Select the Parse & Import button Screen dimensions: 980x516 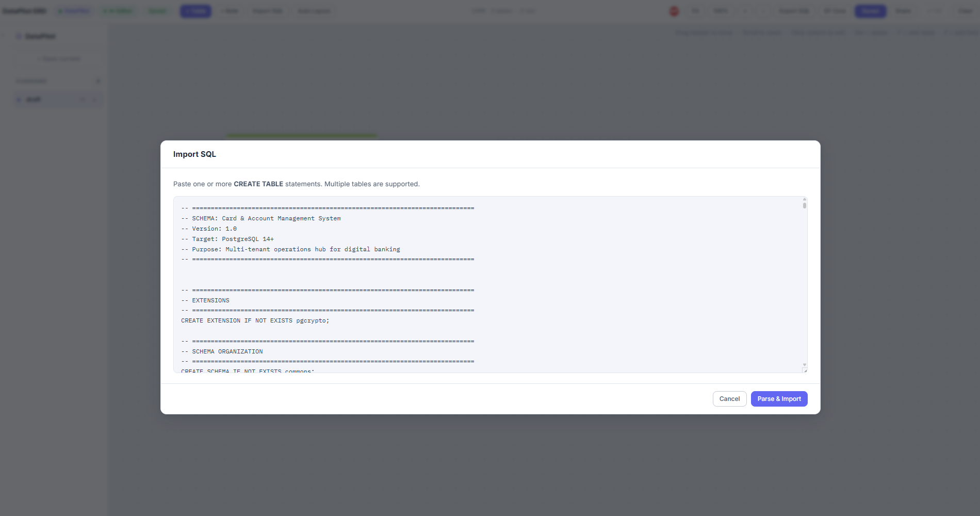[779, 398]
